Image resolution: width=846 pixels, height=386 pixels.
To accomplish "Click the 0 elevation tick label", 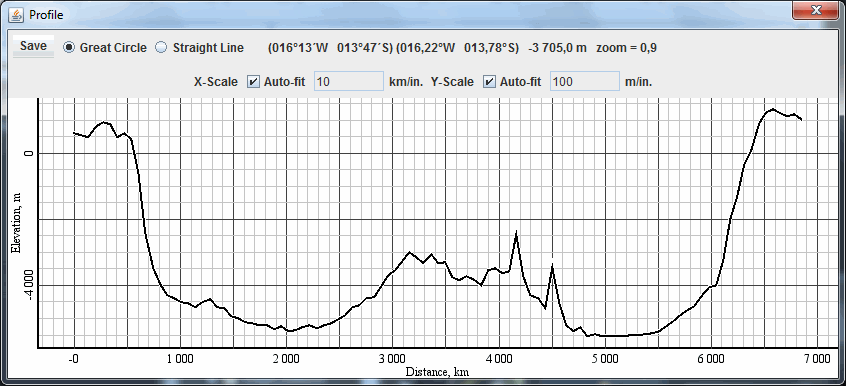I will pos(29,153).
